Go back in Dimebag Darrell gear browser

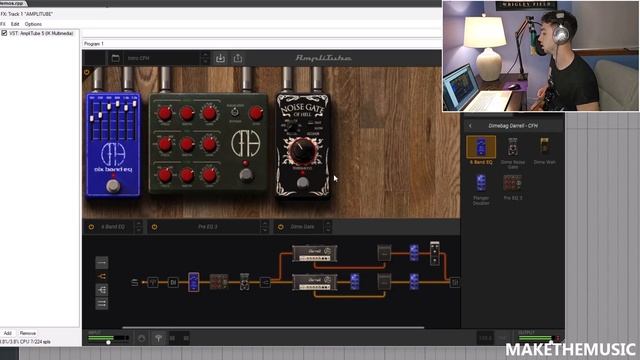(x=470, y=126)
